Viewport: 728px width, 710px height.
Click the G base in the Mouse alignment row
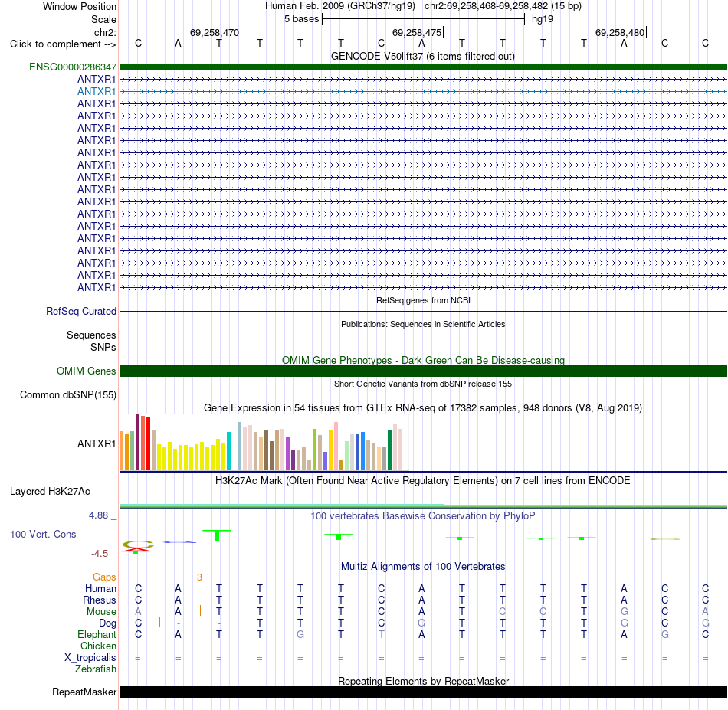[624, 612]
